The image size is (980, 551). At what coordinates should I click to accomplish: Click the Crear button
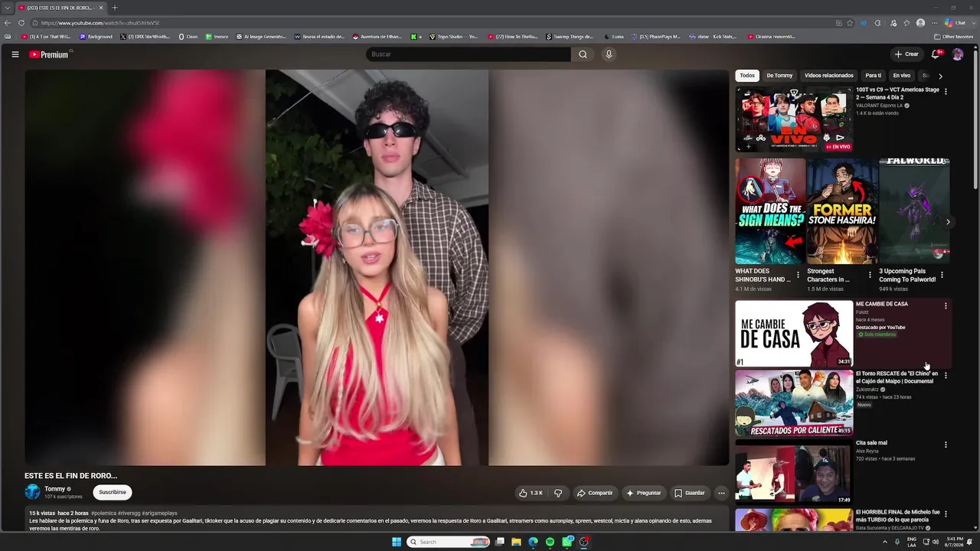point(906,54)
